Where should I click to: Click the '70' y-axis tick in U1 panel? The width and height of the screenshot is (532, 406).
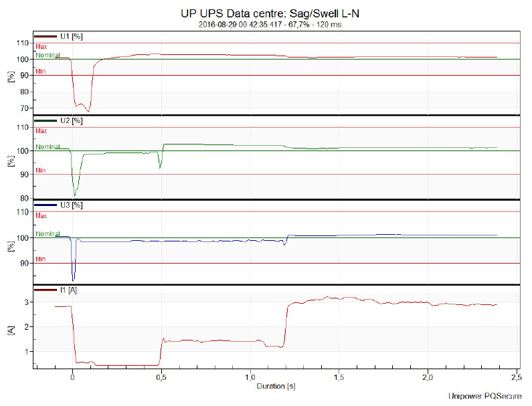(24, 108)
